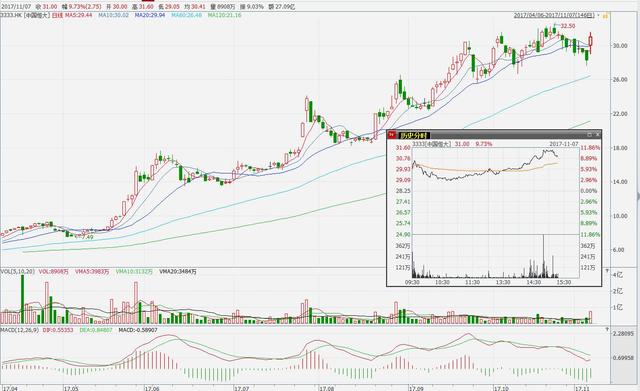
Task: Click the 2017-11-07 date inside the 历史分时 popup
Action: [564, 144]
